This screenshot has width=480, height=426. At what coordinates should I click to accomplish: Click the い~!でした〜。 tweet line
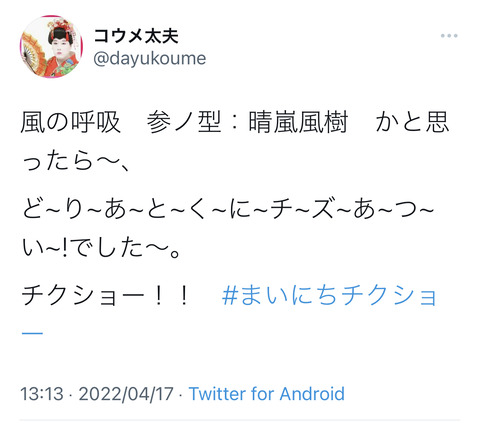click(x=102, y=249)
